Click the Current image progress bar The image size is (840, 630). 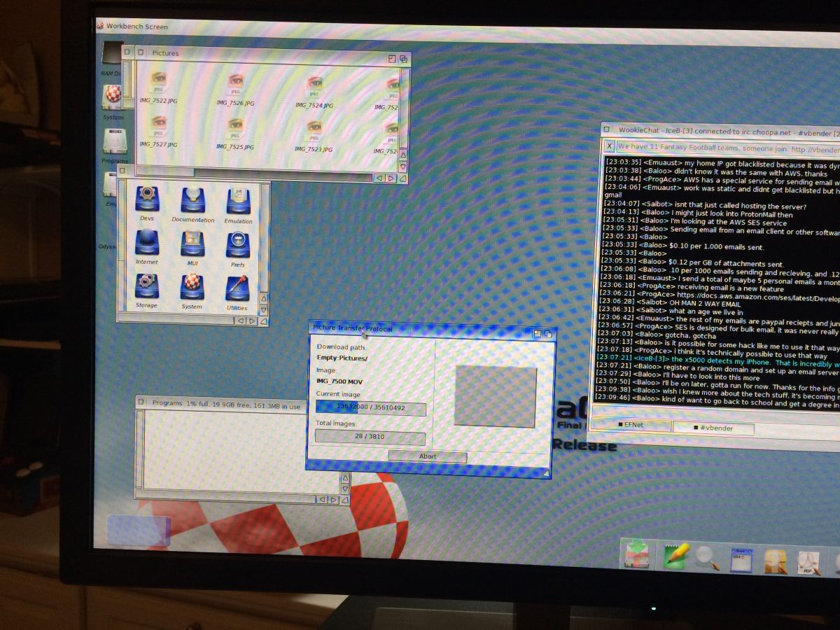[x=370, y=409]
